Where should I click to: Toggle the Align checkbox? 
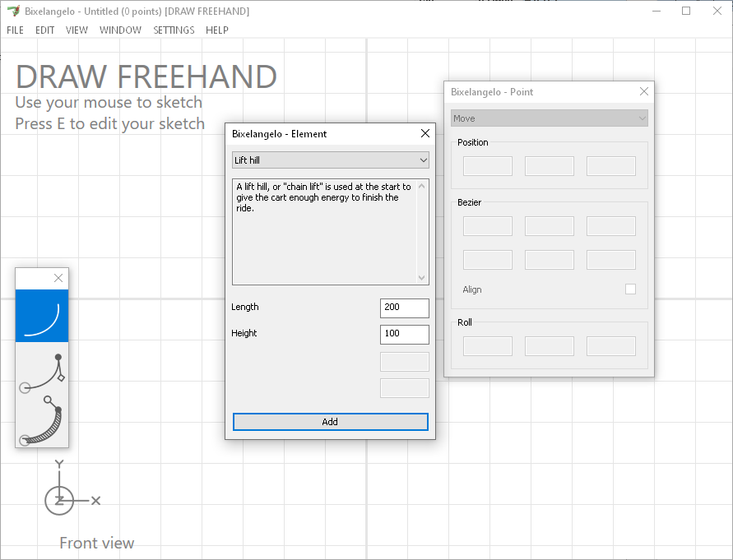click(x=630, y=289)
